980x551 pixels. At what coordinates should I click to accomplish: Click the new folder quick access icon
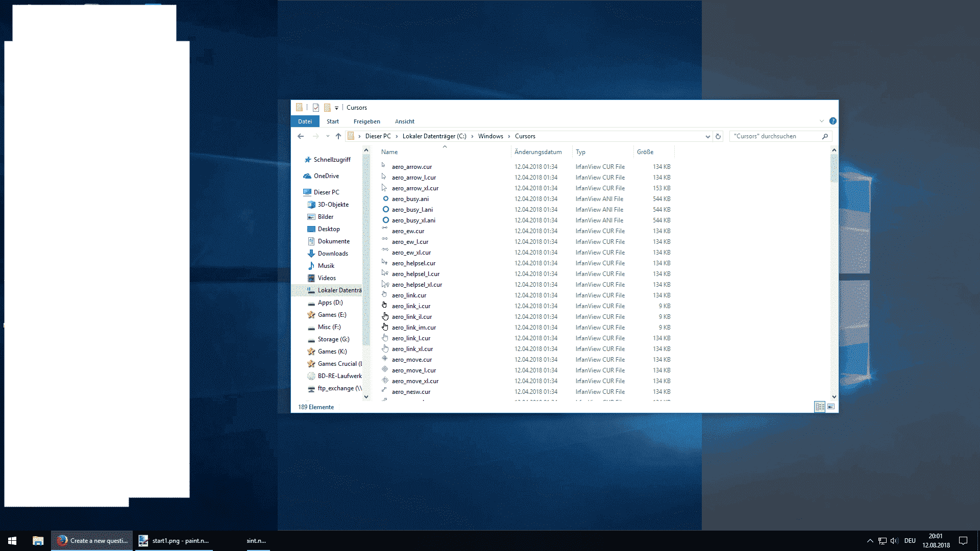[327, 108]
